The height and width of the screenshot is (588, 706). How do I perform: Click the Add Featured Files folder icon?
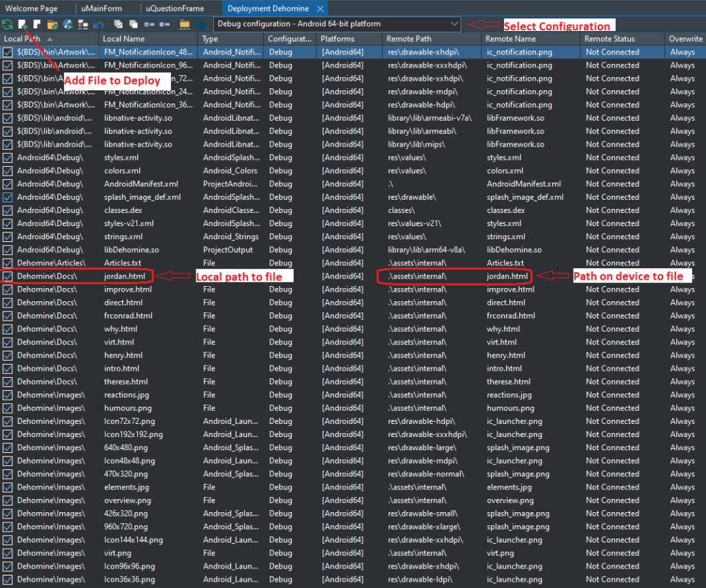[52, 25]
